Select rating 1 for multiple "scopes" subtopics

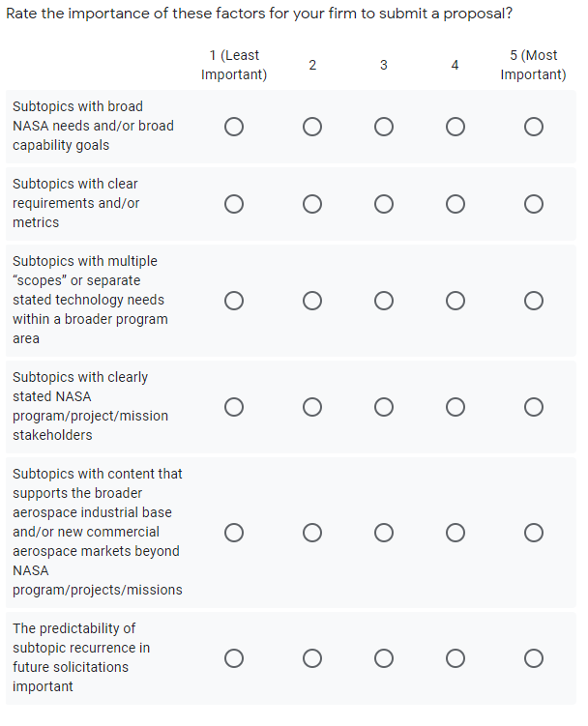click(x=233, y=301)
